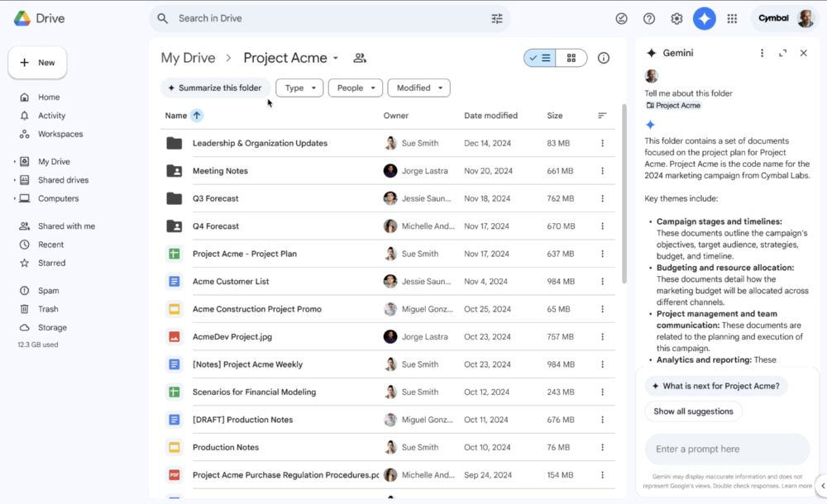Switch to grid layout view
This screenshot has width=827, height=504.
point(571,58)
